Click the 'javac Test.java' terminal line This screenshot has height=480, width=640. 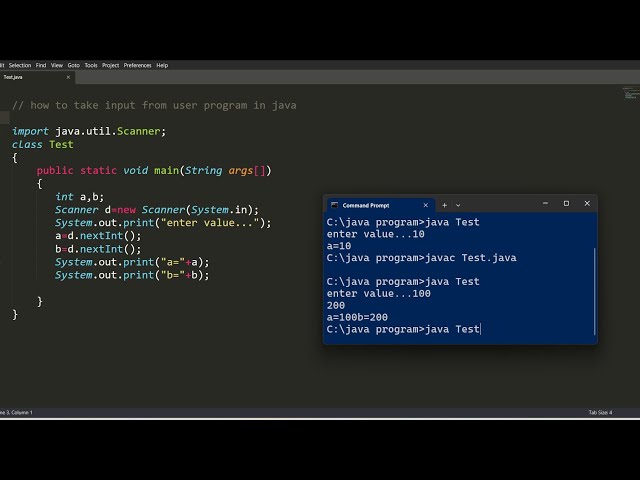[421, 258]
